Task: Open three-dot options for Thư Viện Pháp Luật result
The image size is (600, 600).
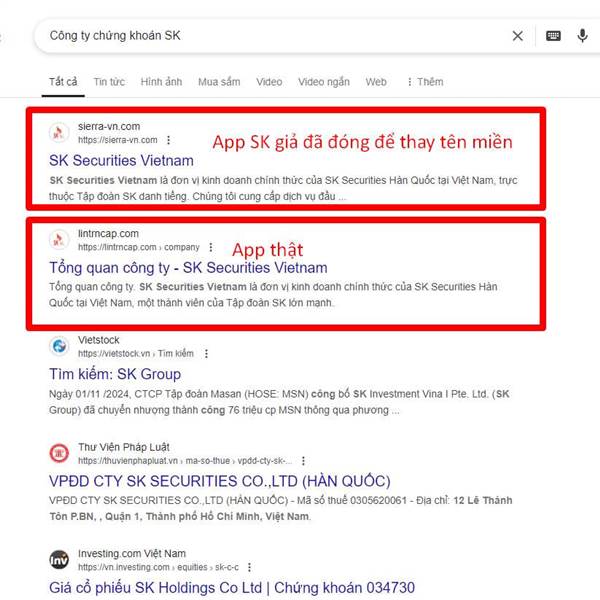Action: [x=303, y=461]
